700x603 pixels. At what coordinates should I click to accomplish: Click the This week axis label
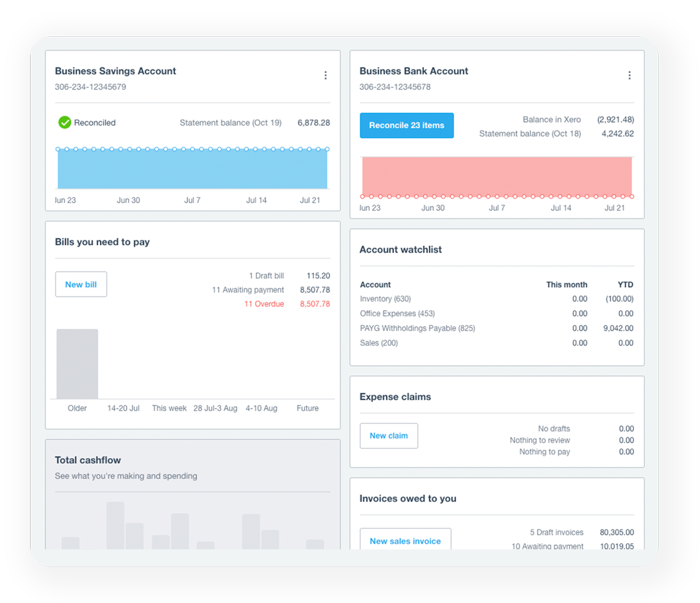[169, 408]
